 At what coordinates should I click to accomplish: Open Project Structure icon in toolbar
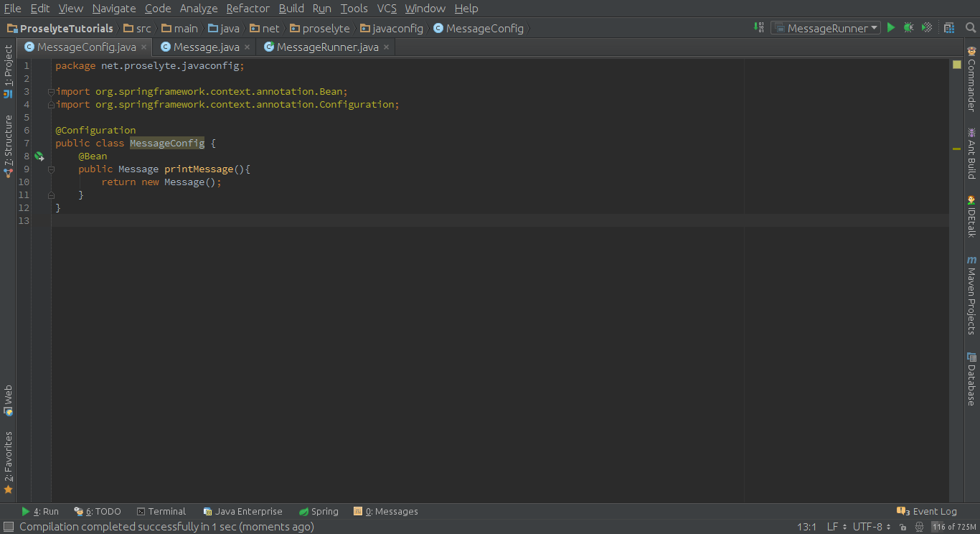point(949,28)
